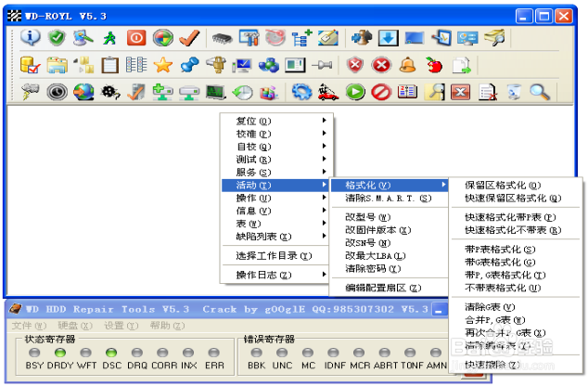Click the globe with arrow icon
Viewport: 588px width, 386px height.
(x=83, y=92)
